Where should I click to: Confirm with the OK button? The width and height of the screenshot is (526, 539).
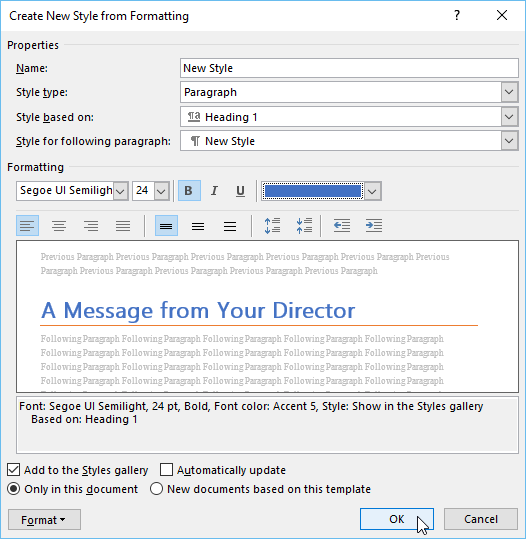397,519
